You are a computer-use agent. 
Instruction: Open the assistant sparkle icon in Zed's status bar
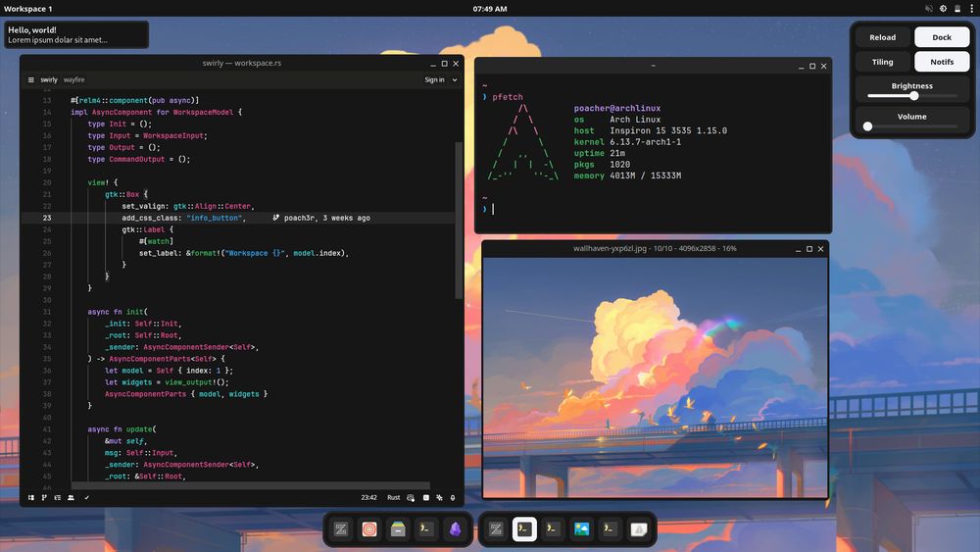pos(439,498)
